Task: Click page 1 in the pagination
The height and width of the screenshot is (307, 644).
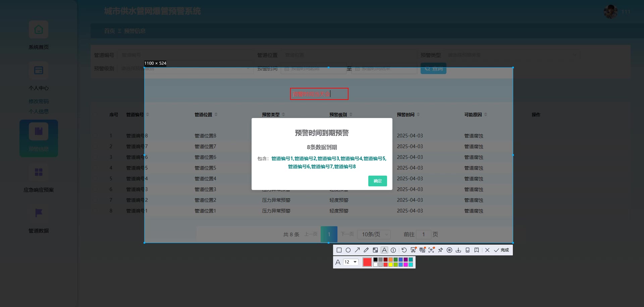Action: [x=329, y=234]
